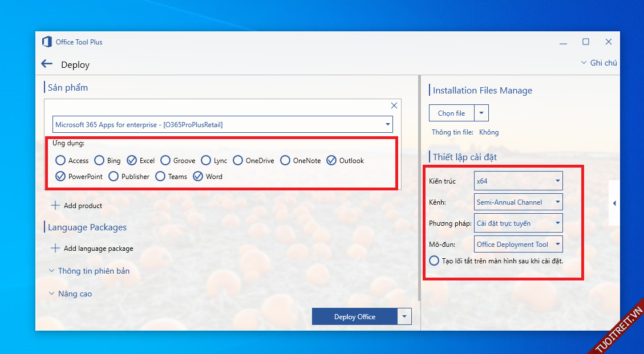Click the Office Tool Plus logo icon
The height and width of the screenshot is (354, 644).
coord(47,42)
